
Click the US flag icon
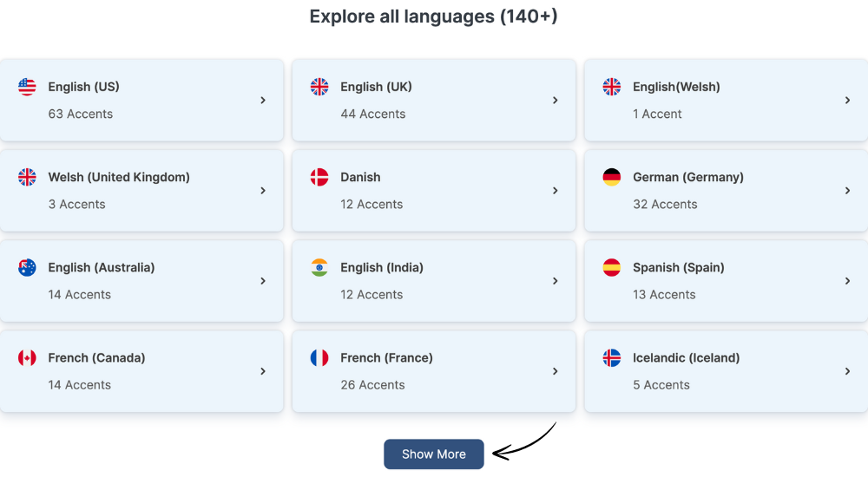pos(27,87)
